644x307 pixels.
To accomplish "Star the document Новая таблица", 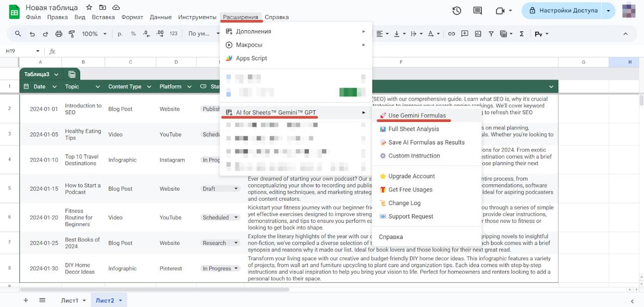I will (89, 8).
